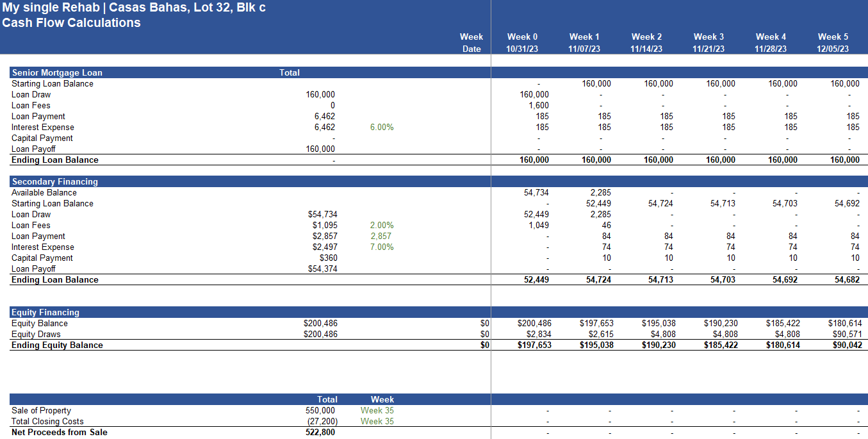Click the green 2,857 loan payment input
The width and height of the screenshot is (868, 439).
click(381, 236)
